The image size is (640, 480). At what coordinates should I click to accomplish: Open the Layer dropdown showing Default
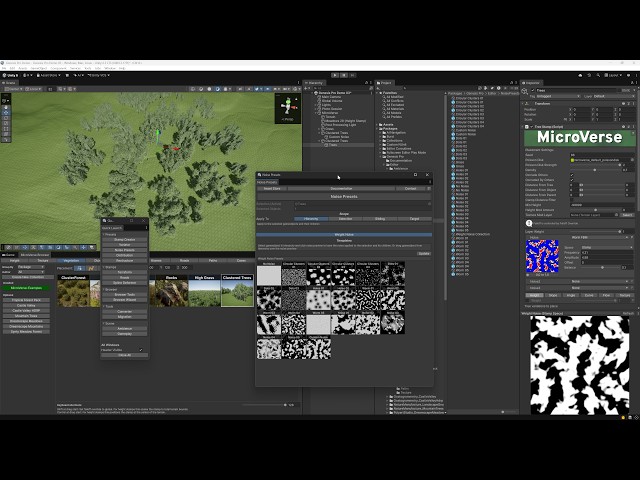613,96
